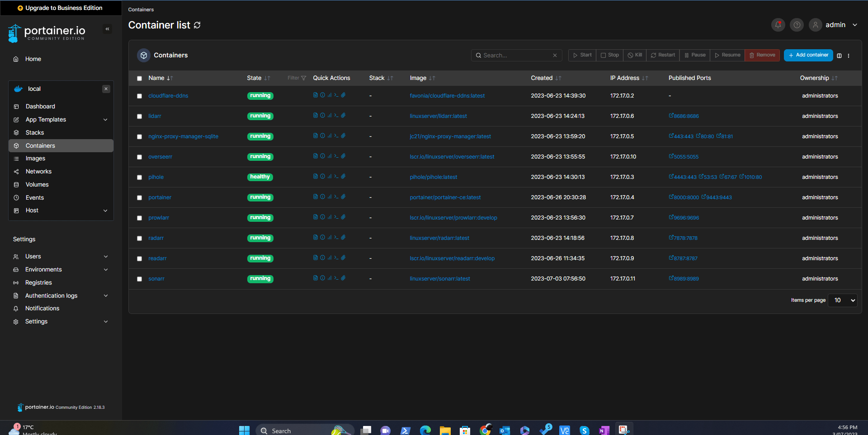
Task: Open notifications bell icon in header
Action: click(x=778, y=25)
